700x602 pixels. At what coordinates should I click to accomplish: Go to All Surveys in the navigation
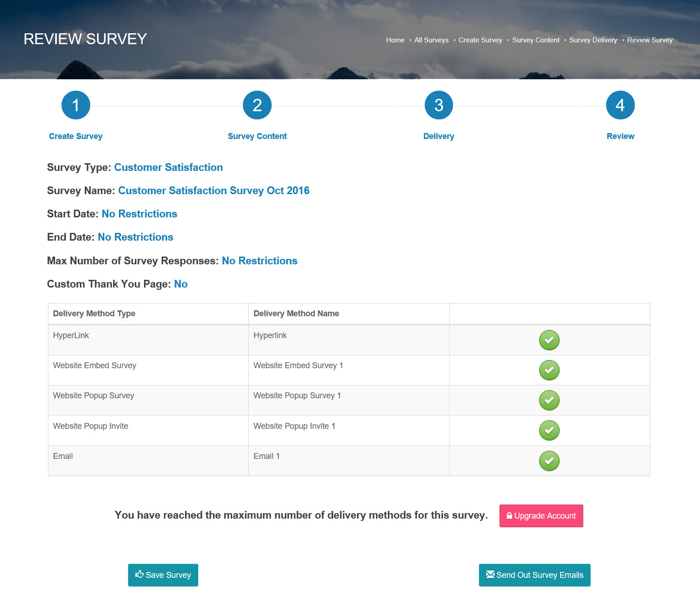431,40
